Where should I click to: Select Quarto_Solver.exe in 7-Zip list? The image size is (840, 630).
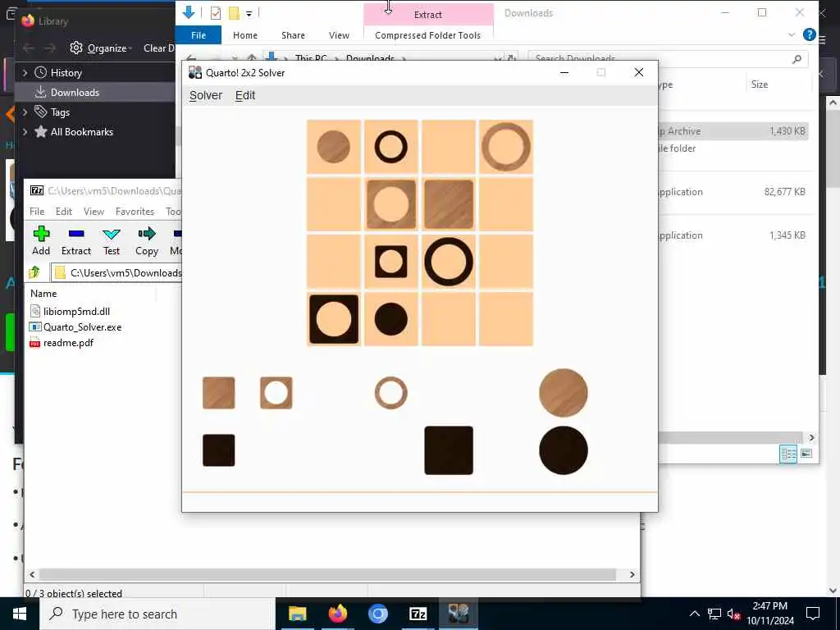tap(76, 326)
